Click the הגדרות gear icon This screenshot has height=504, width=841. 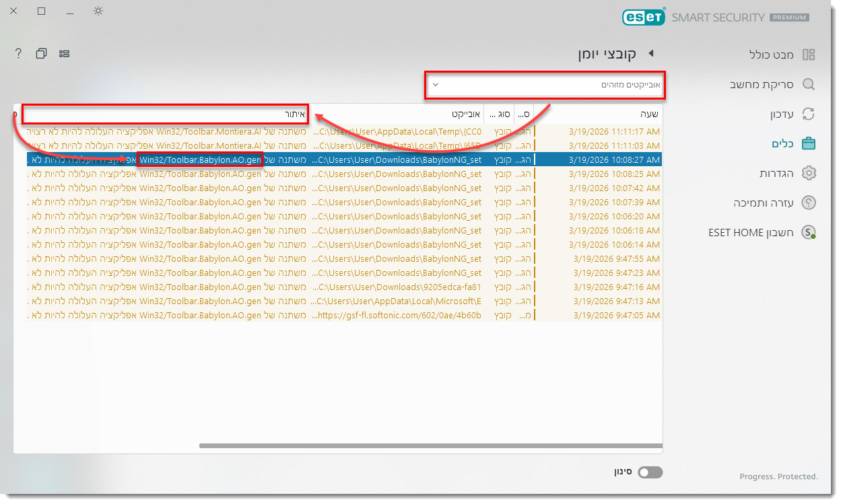coord(809,173)
